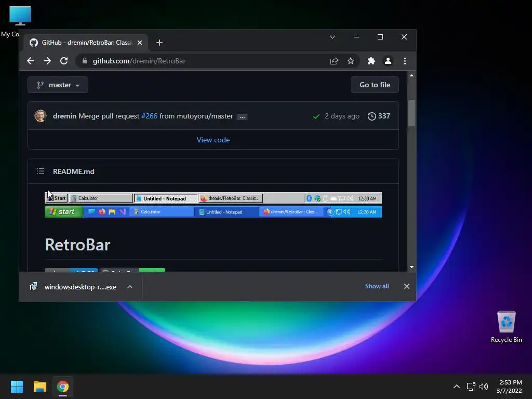Image resolution: width=532 pixels, height=399 pixels.
Task: Close the GitHub RetroBar tab
Action: 140,43
